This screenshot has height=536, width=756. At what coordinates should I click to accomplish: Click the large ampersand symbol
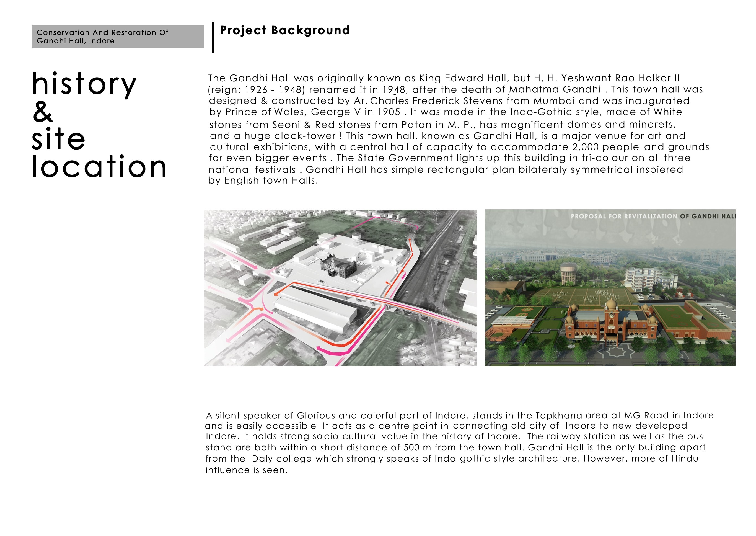tap(43, 112)
